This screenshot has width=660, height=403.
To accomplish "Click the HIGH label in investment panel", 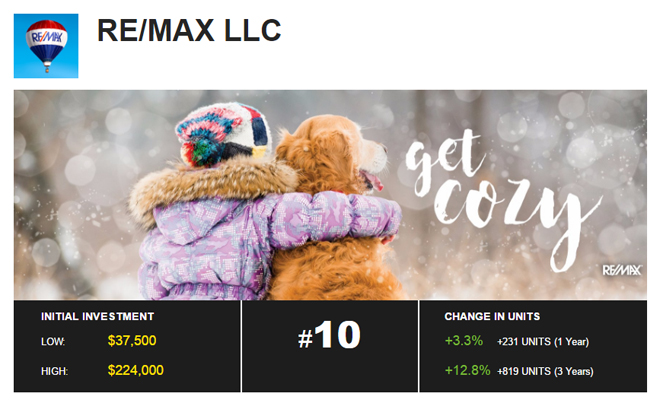I will pyautogui.click(x=54, y=371).
